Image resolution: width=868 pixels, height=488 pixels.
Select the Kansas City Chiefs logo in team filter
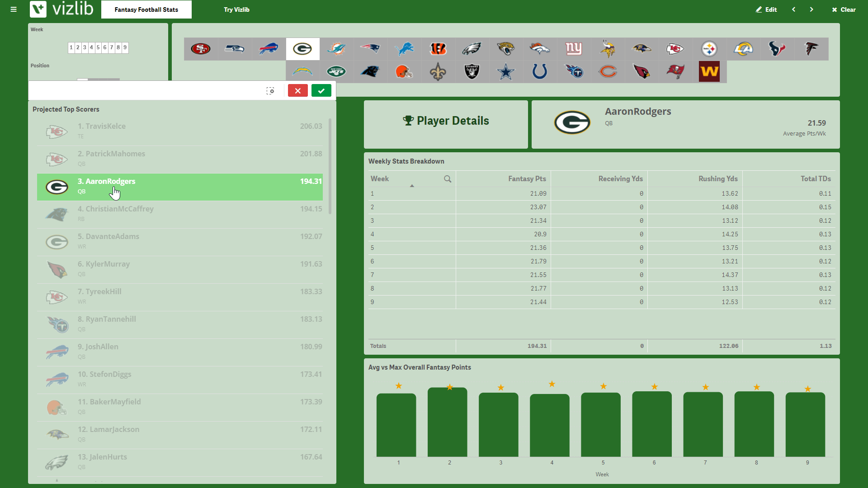675,49
